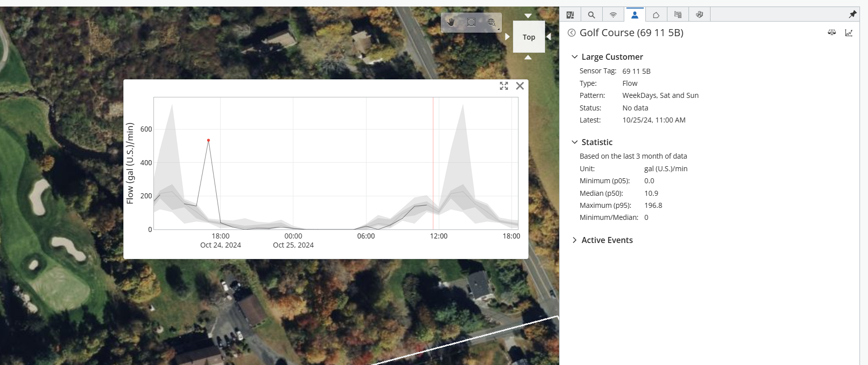Select the pan hand tool
The width and height of the screenshot is (868, 365).
tap(451, 22)
